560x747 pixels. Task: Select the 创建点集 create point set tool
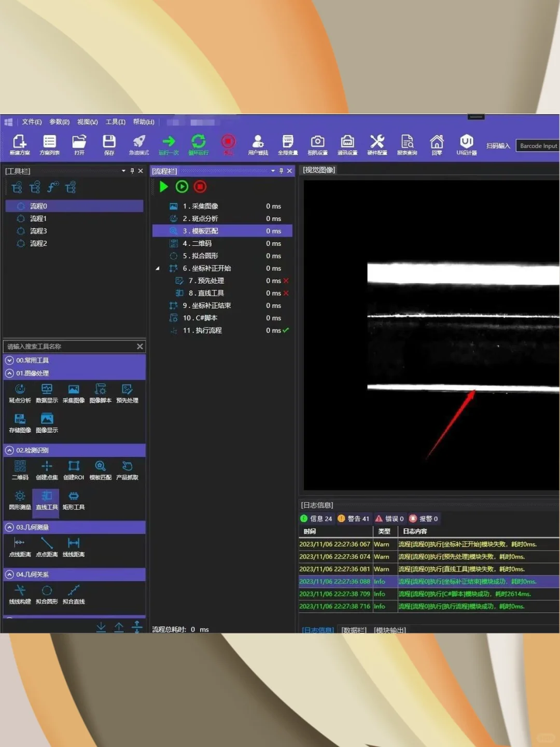click(x=47, y=471)
